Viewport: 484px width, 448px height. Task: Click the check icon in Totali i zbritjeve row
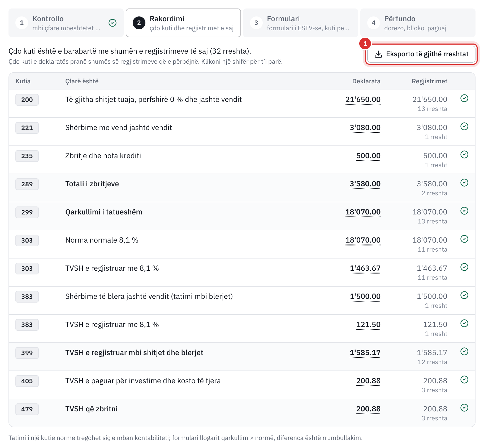[x=464, y=183]
